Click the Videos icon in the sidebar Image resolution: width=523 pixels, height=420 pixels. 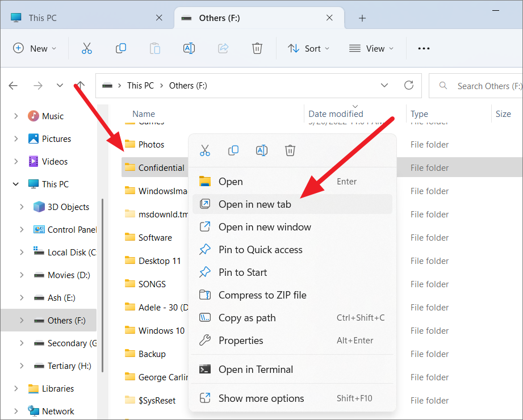tap(34, 161)
